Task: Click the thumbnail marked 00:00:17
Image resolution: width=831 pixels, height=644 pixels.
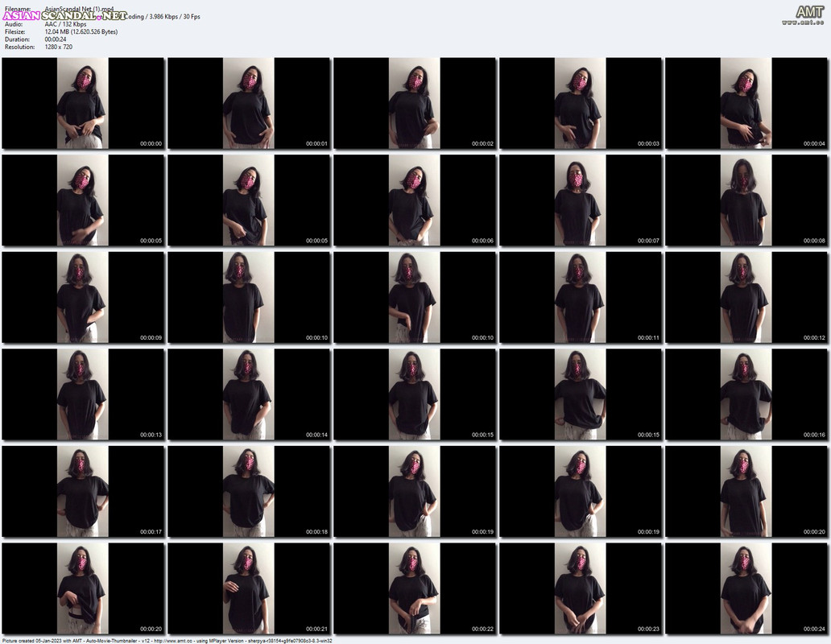Action: tap(83, 492)
